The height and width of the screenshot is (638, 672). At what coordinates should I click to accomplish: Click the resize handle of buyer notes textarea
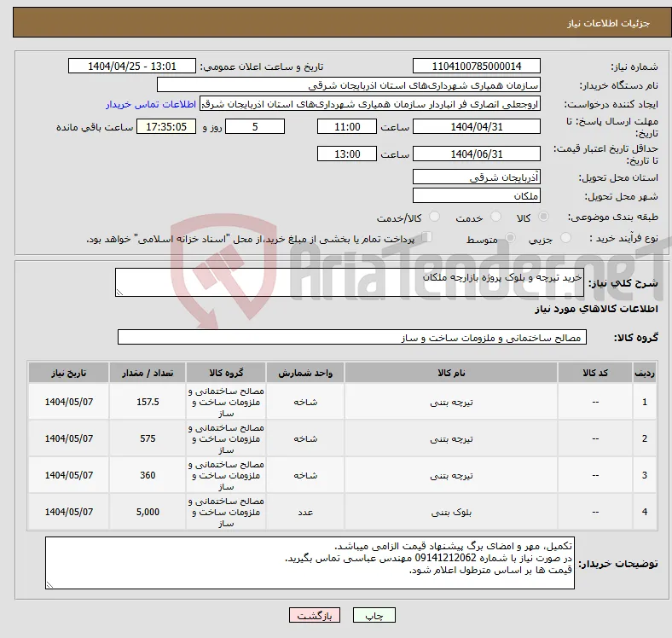pos(49,585)
